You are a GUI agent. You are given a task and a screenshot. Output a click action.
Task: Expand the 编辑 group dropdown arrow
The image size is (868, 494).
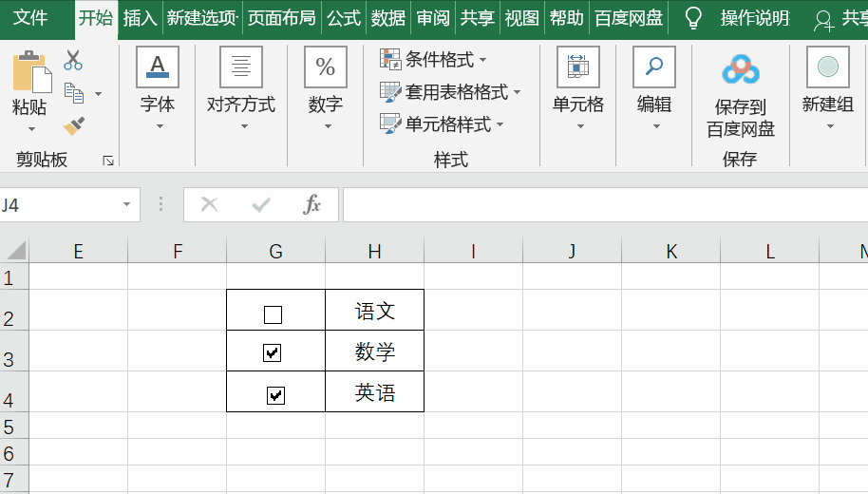pyautogui.click(x=656, y=126)
